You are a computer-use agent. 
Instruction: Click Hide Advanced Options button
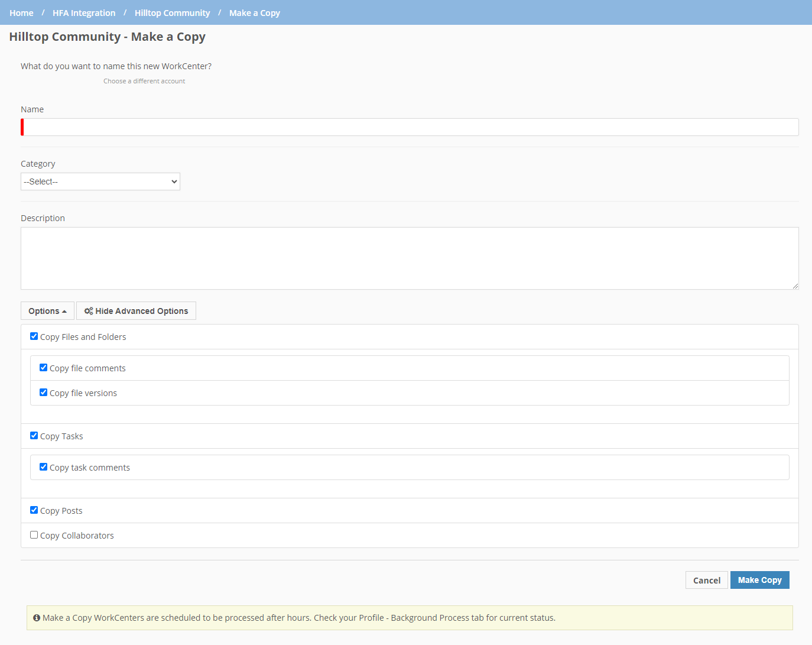136,311
